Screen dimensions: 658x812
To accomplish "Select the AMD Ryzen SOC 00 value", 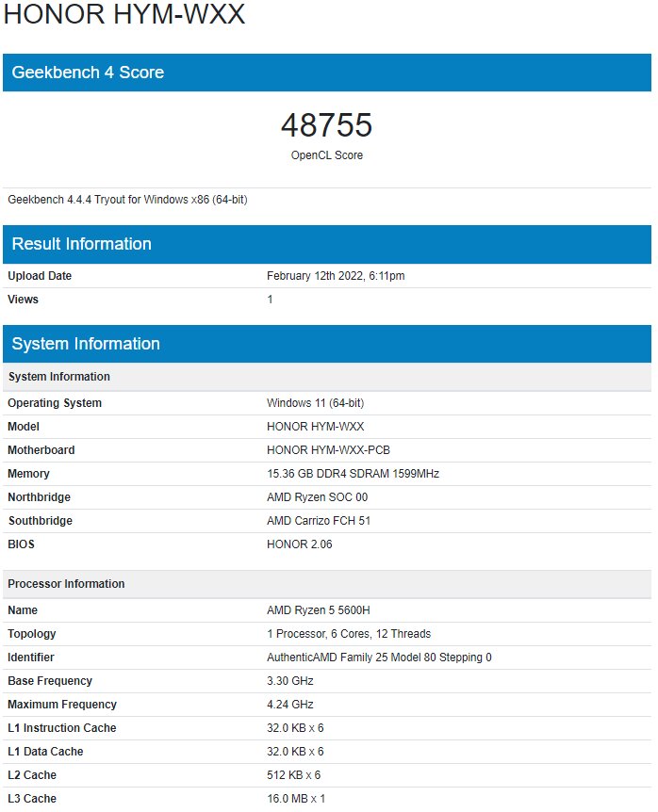I will tap(317, 497).
